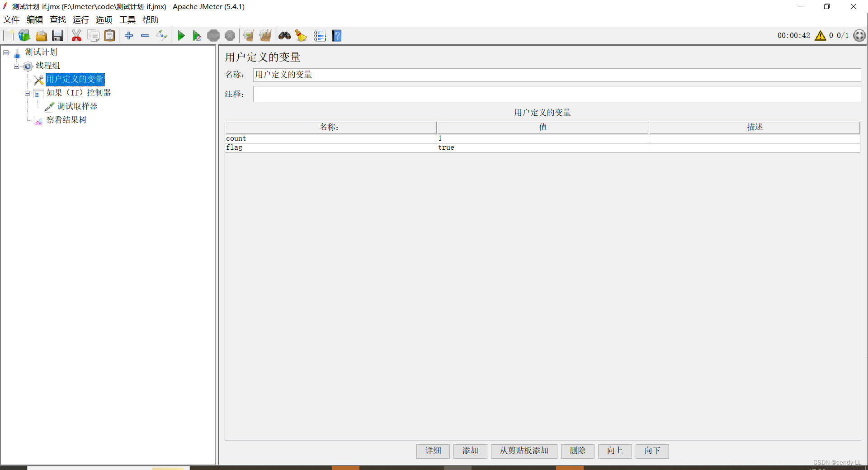This screenshot has height=470, width=868.
Task: Click the description cell in count row
Action: pos(755,138)
